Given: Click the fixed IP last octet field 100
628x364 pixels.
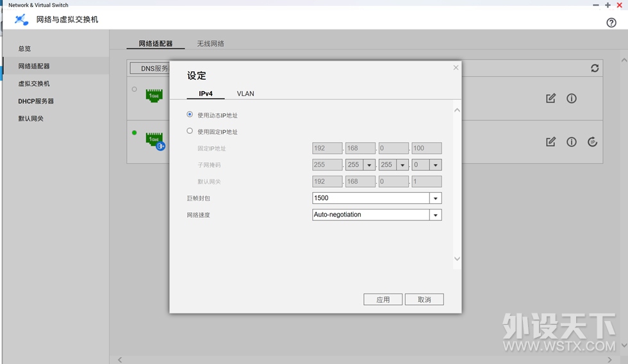Looking at the screenshot, I should tap(427, 148).
